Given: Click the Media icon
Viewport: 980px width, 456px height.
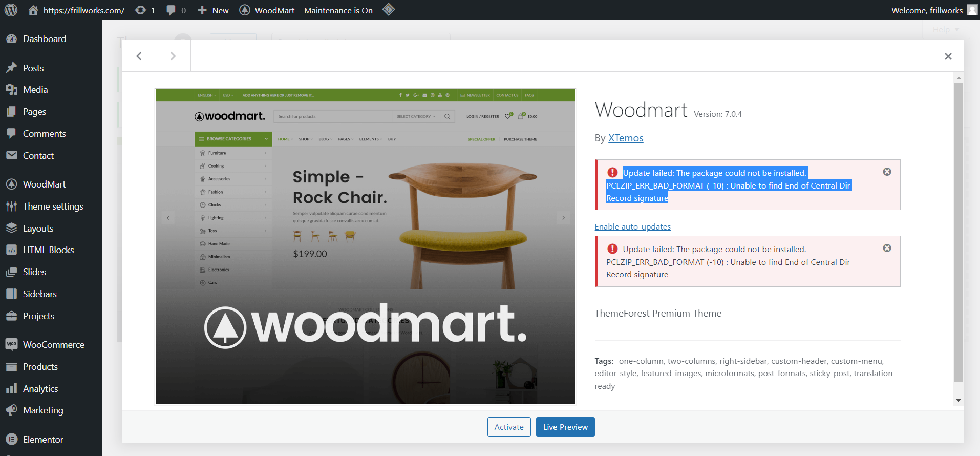Looking at the screenshot, I should (12, 90).
